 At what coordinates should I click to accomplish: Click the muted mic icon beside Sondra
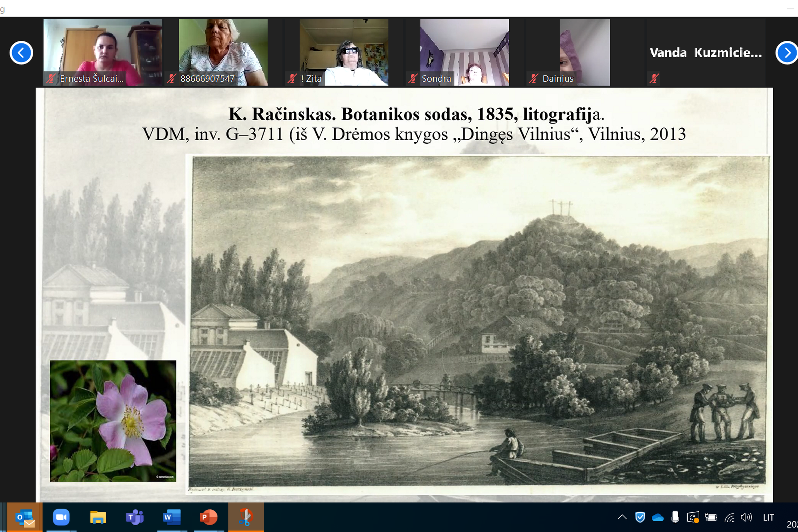[x=413, y=78]
